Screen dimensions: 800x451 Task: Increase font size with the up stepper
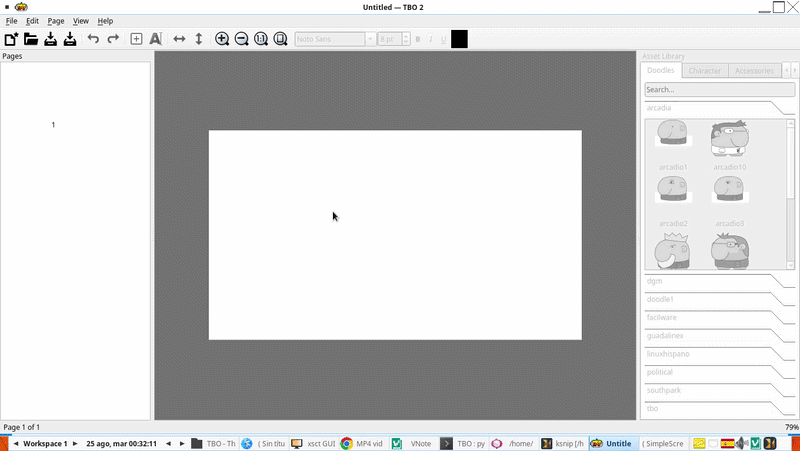[406, 36]
